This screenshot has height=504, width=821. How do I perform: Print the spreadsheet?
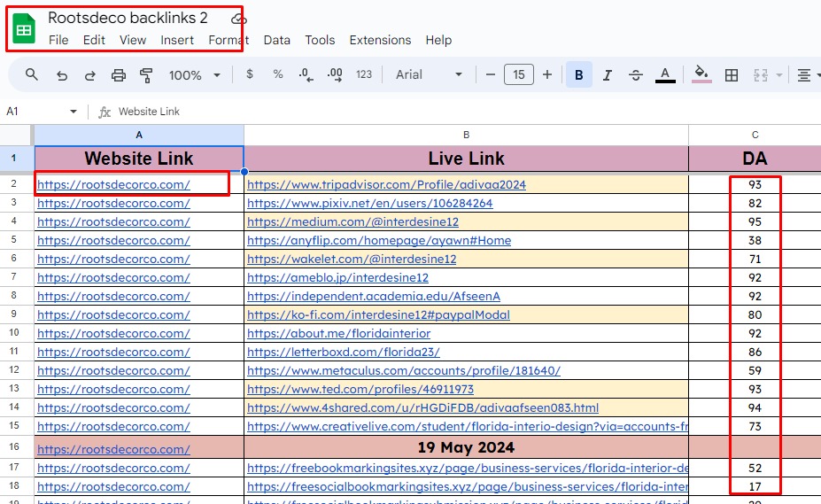119,75
